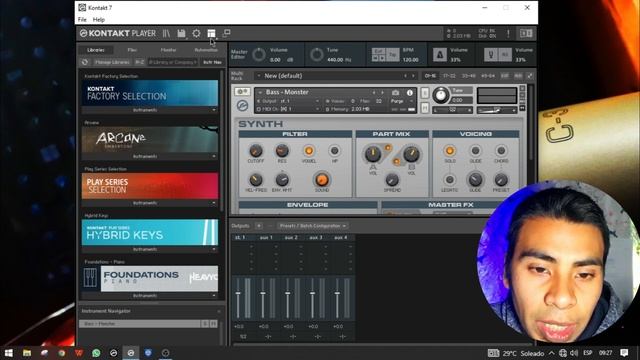
Task: Enable the SOLO voicing button
Action: pyautogui.click(x=450, y=151)
